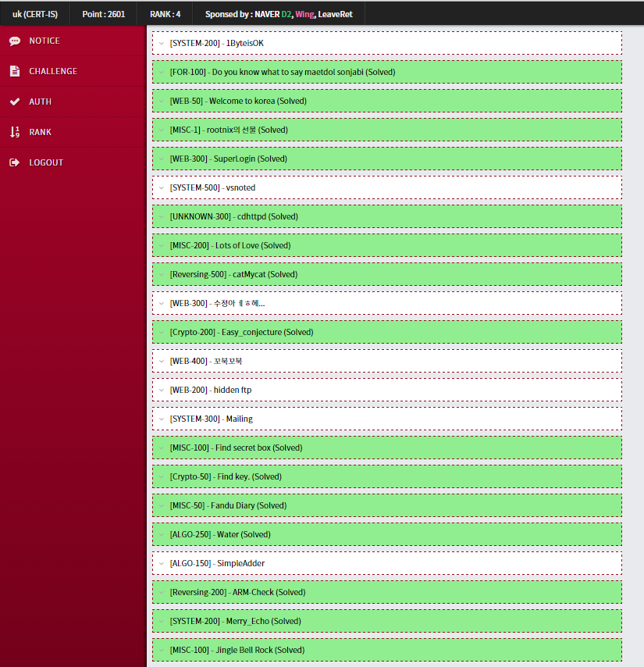Open [WEB-200] - hidden ftp title
The width and height of the screenshot is (644, 667).
pyautogui.click(x=211, y=390)
